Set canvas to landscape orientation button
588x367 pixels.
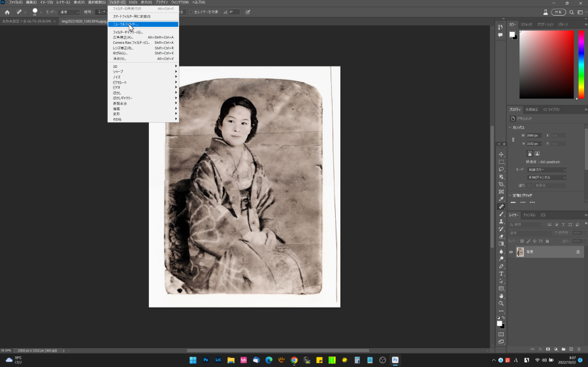[x=537, y=153]
